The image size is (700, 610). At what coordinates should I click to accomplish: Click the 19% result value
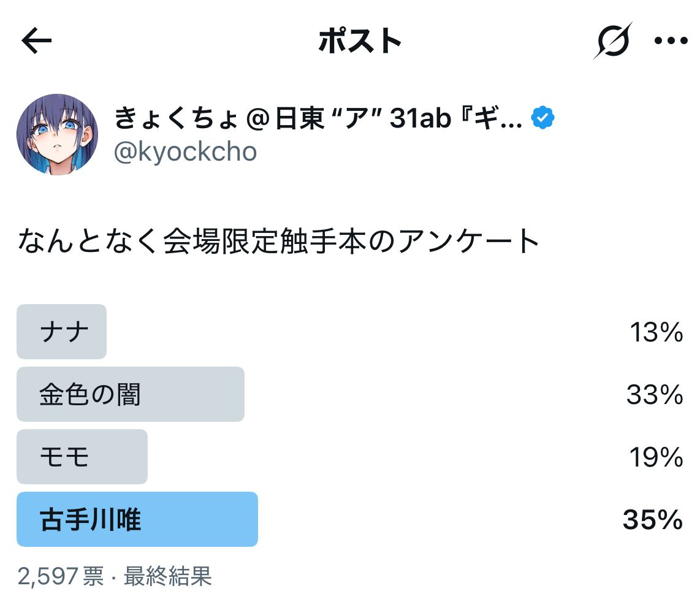tap(656, 457)
